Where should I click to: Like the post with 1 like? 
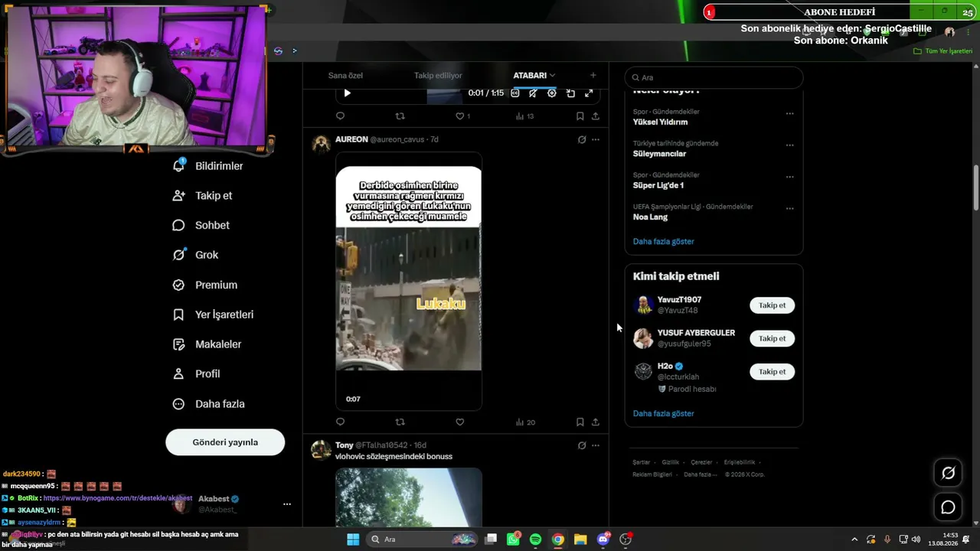(462, 116)
